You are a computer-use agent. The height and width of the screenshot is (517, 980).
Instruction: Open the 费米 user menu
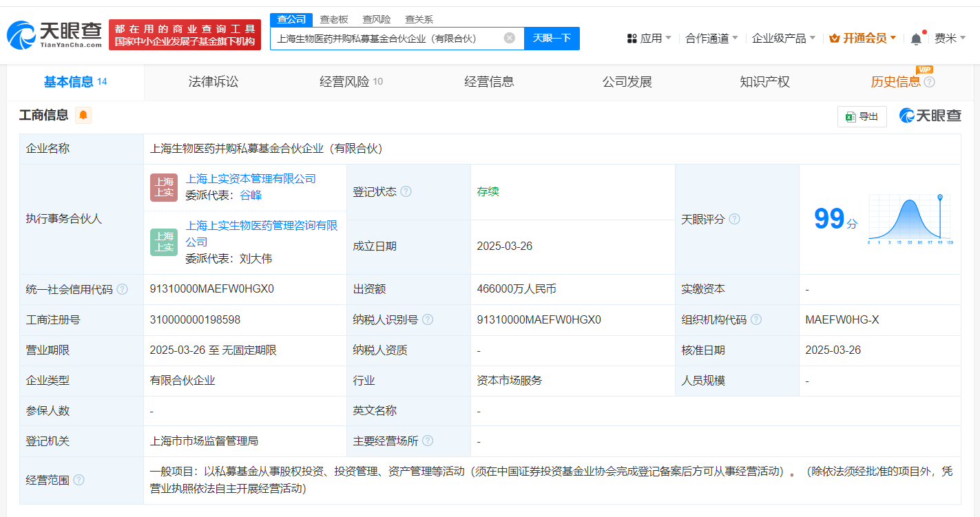point(950,39)
